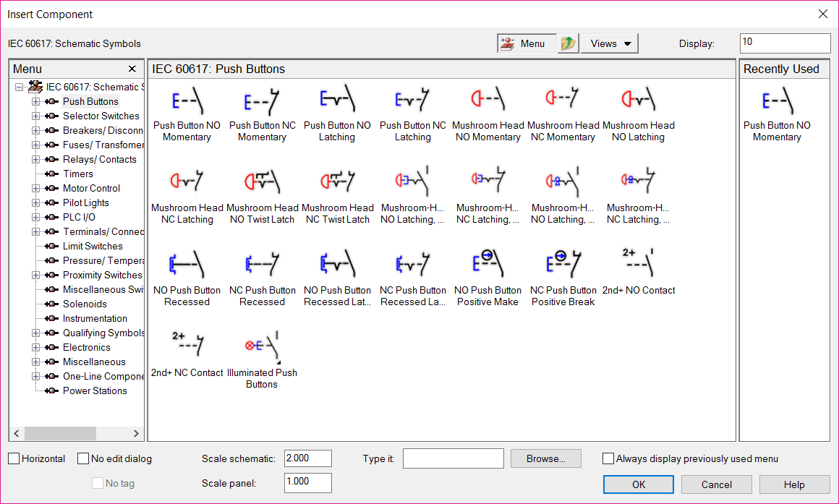Image resolution: width=839 pixels, height=504 pixels.
Task: Click the Scale schematic input field
Action: pyautogui.click(x=307, y=458)
